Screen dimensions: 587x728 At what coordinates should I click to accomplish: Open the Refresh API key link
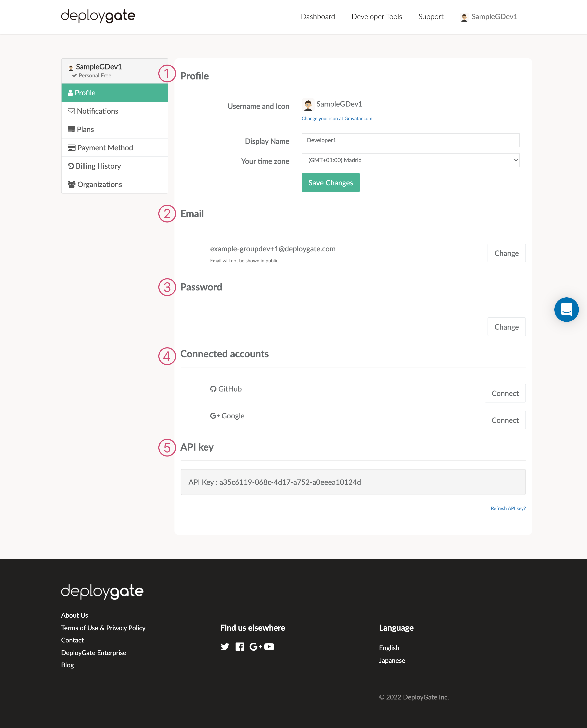coord(508,508)
